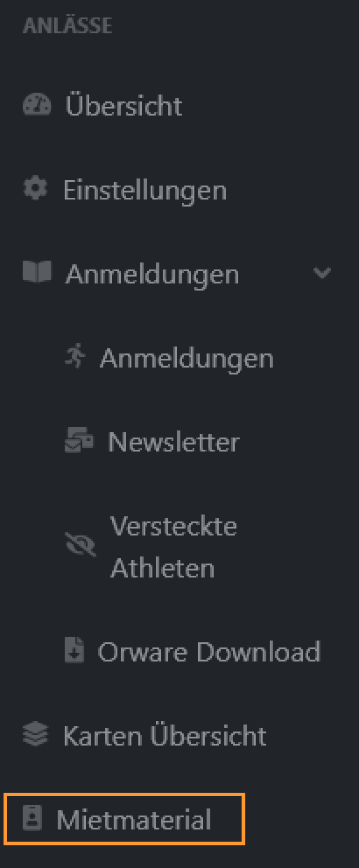Select the parent Anmeldungen menu label
Viewport: 359px width, 868px height.
pos(152,274)
